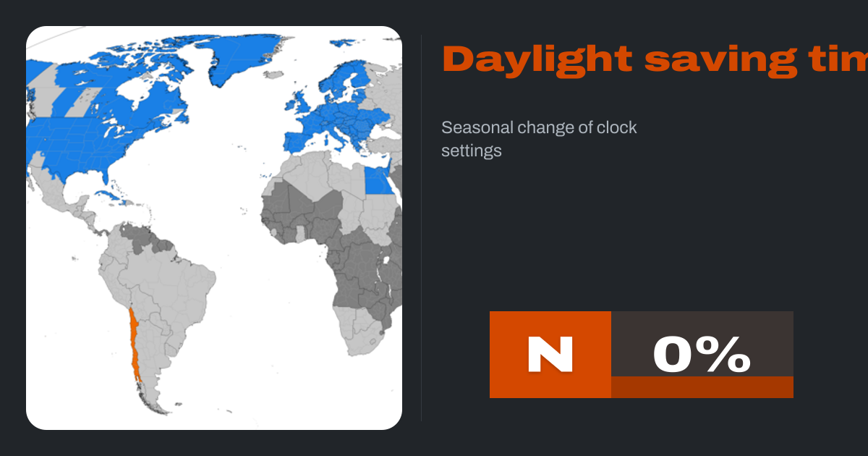Select blue-shaded Egypt on the map
The width and height of the screenshot is (868, 456).
tap(376, 180)
